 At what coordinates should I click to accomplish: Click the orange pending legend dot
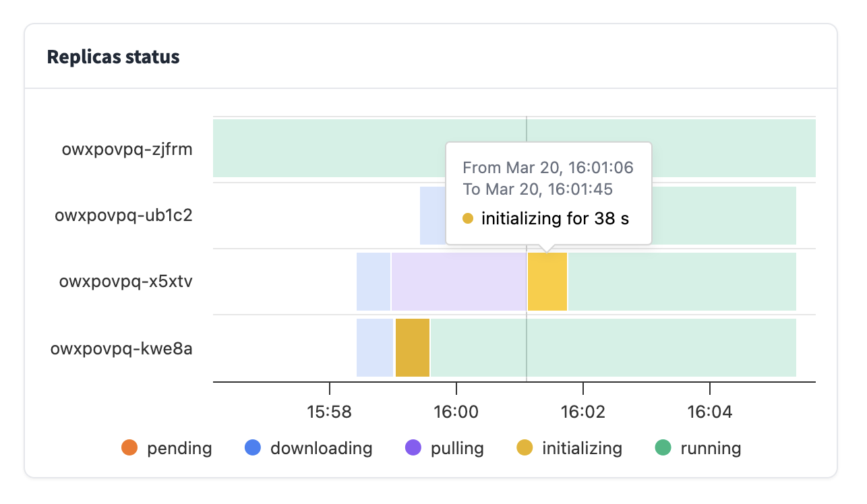tap(129, 447)
